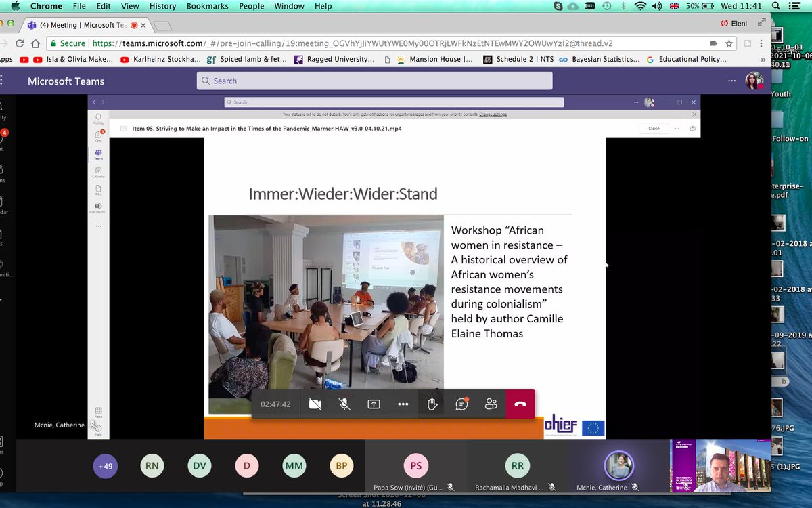Viewport: 812px width, 508px height.
Task: Open Teams settings and more menu
Action: point(731,81)
